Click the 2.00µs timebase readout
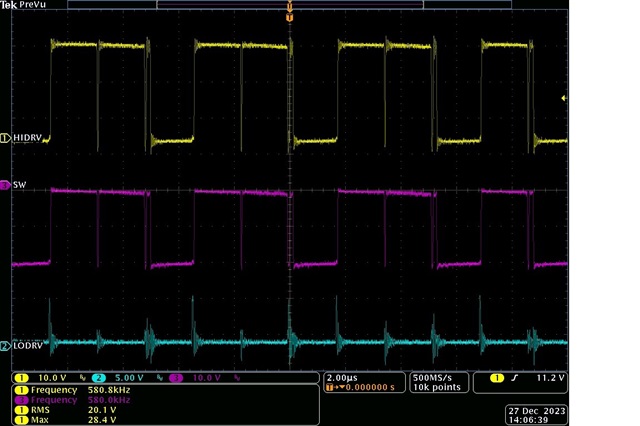 (342, 378)
